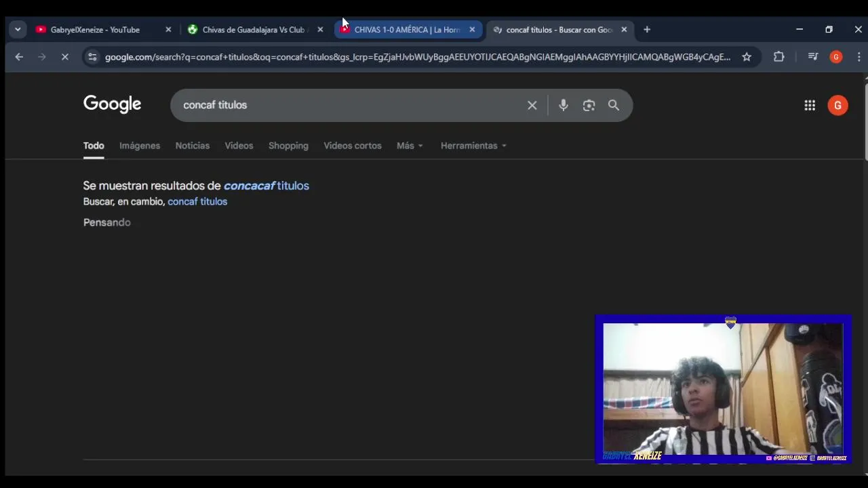This screenshot has height=488, width=868.
Task: Open Chrome three-dot menu
Action: (859, 57)
